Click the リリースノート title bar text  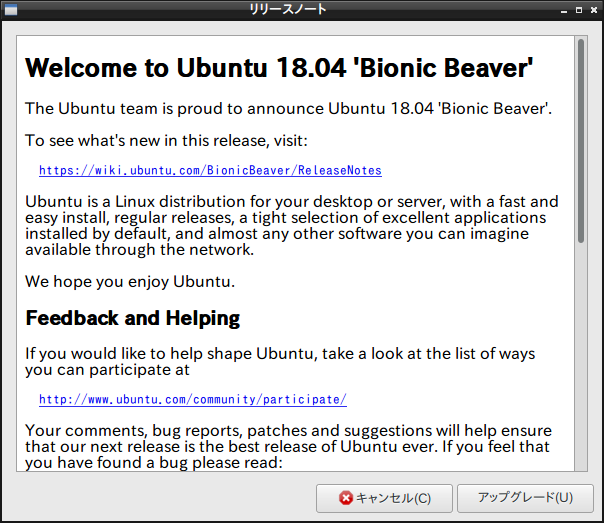tap(288, 9)
